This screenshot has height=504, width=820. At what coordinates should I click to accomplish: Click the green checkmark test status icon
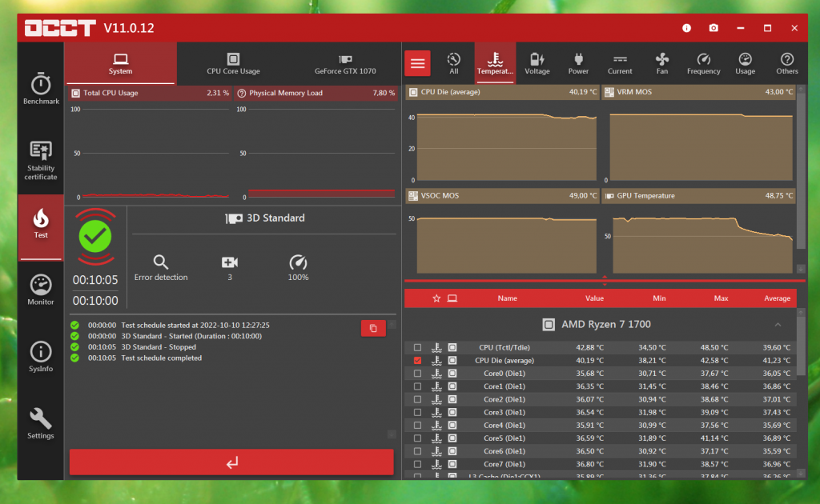95,237
